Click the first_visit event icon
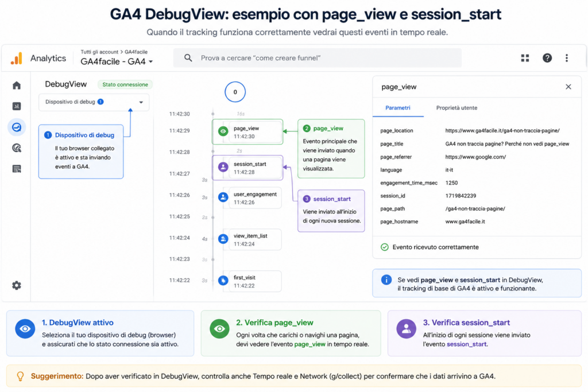588x392 pixels. [223, 280]
